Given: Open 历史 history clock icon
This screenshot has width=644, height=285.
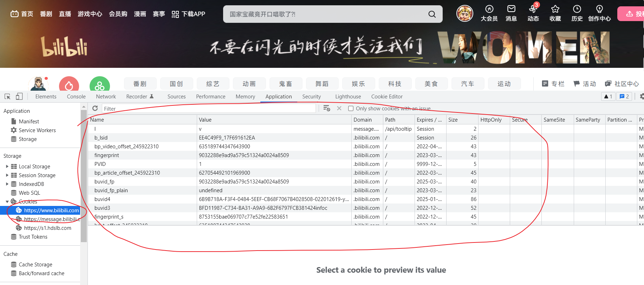Looking at the screenshot, I should click(x=577, y=14).
